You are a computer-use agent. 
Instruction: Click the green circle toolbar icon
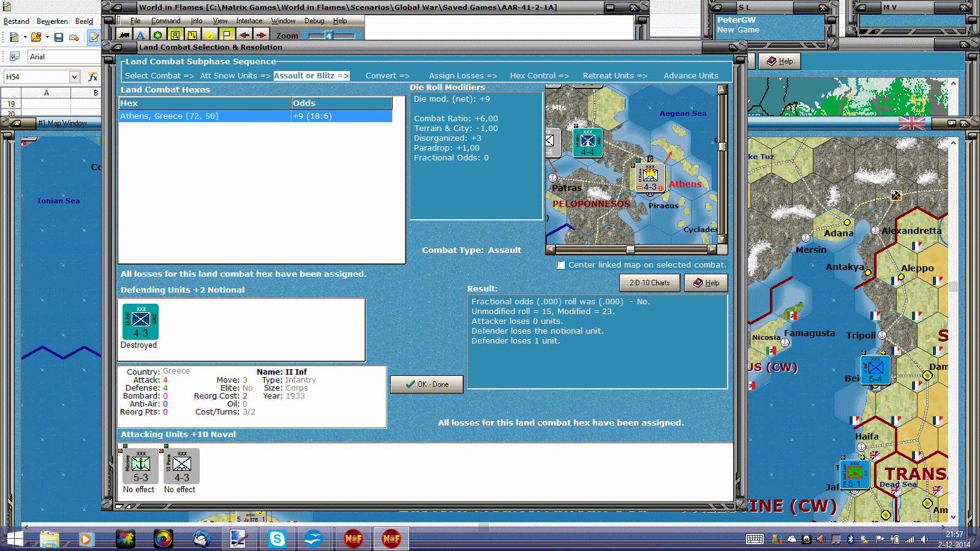[157, 35]
